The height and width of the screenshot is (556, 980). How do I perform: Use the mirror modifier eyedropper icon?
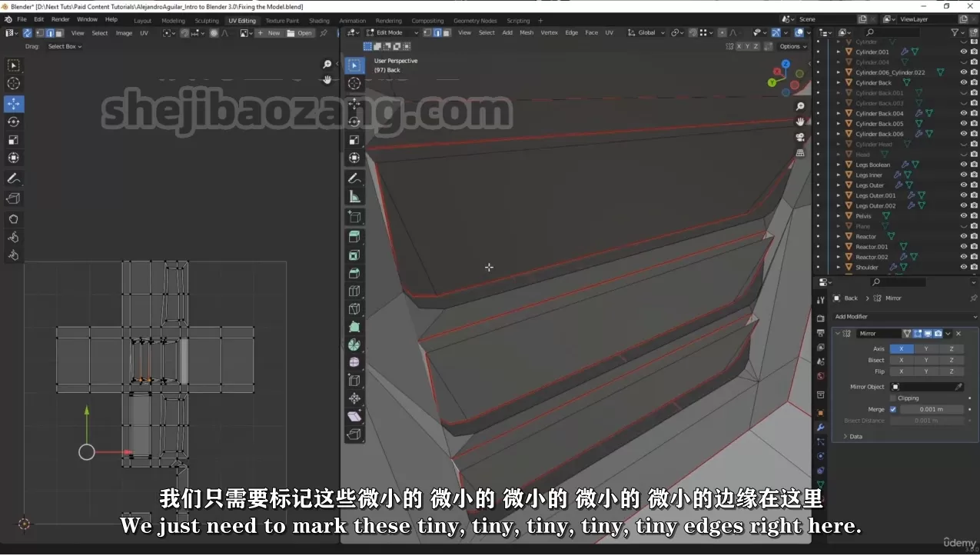pos(958,387)
